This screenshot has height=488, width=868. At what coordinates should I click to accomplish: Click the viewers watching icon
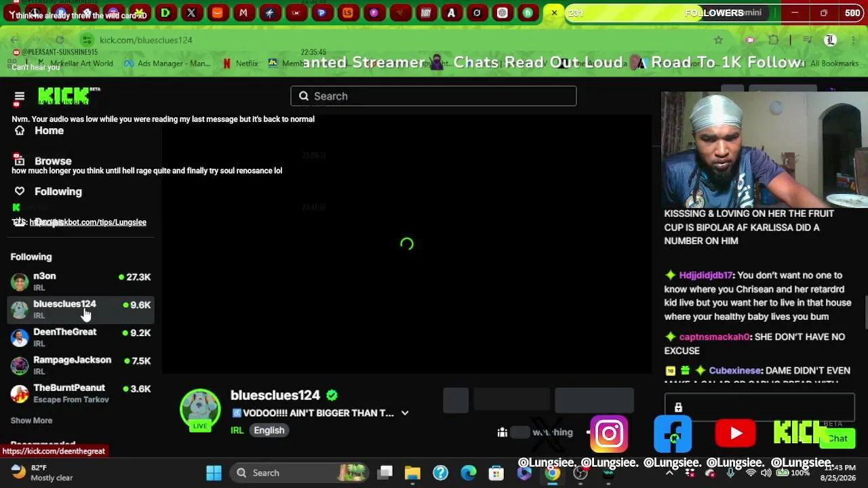tap(502, 432)
